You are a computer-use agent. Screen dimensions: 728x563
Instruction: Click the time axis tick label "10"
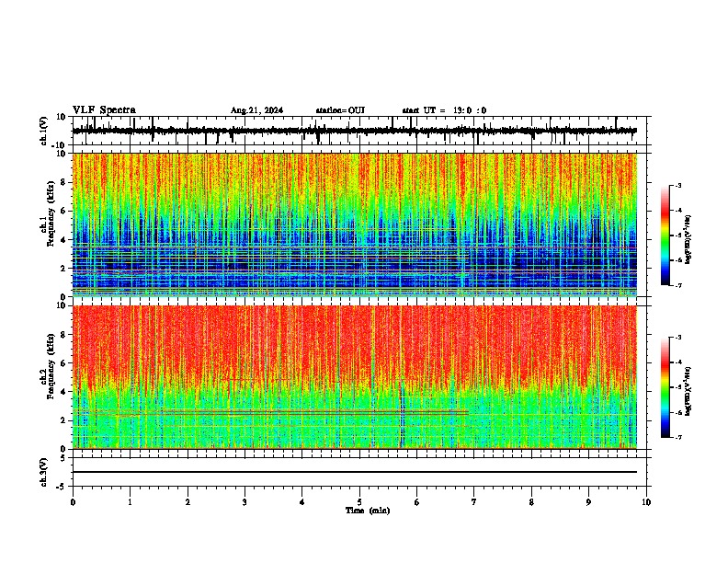(646, 502)
